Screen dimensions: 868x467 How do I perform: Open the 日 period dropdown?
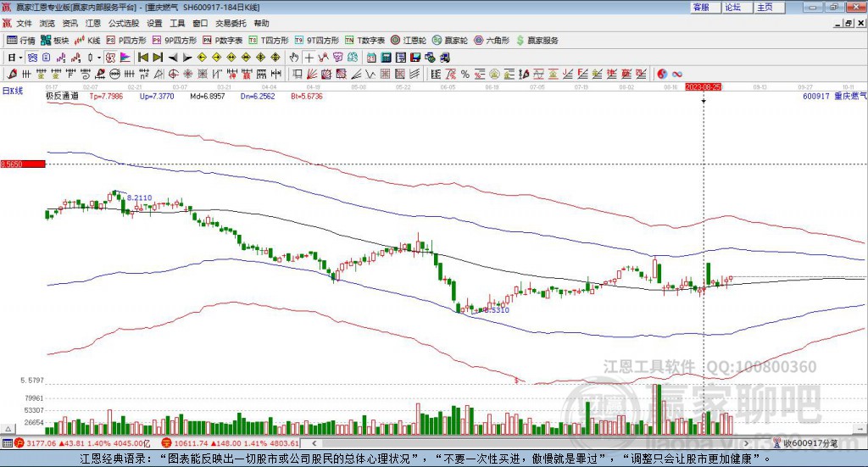coord(15,57)
